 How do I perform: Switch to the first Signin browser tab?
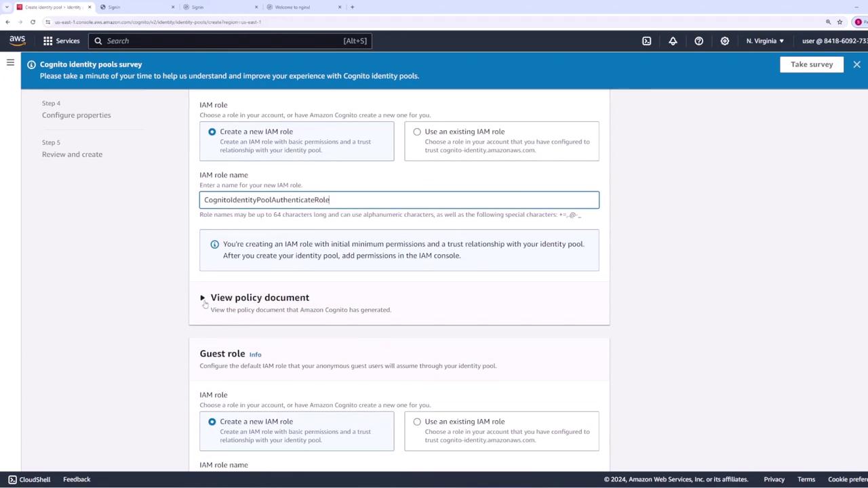coord(138,7)
